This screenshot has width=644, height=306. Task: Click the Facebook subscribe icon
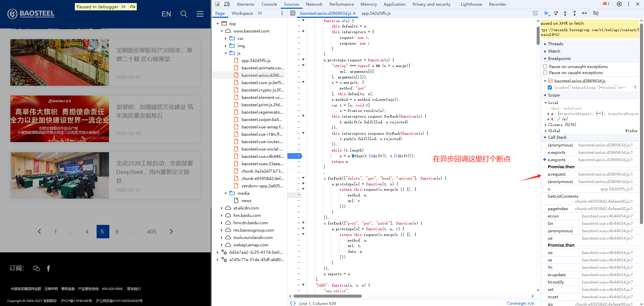point(48,268)
